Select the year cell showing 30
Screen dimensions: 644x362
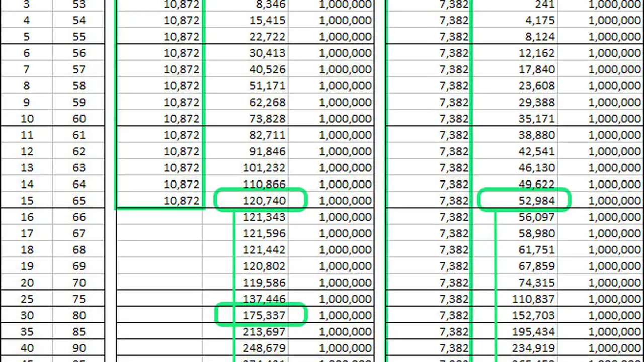[27, 315]
